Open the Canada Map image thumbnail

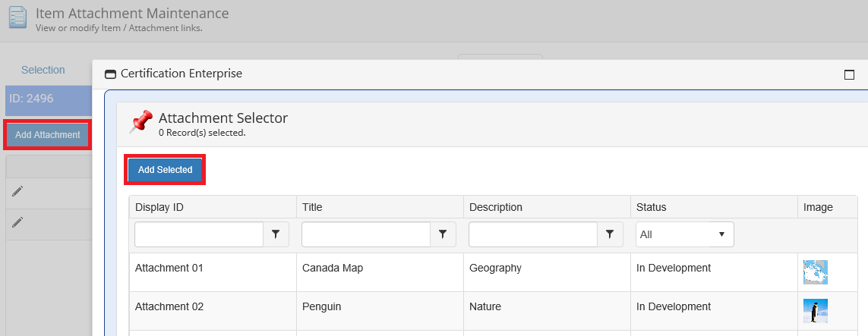816,272
